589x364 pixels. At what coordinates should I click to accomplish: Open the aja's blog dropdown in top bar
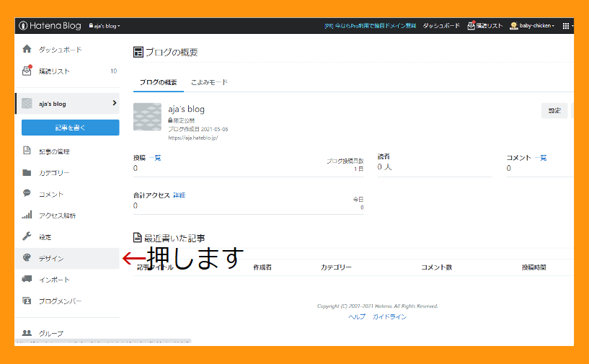(105, 26)
